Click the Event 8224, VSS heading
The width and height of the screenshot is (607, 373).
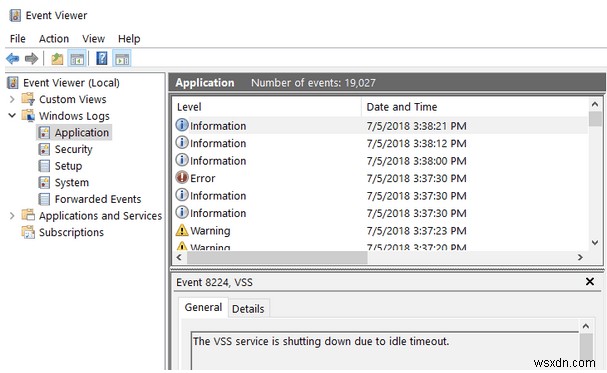tap(214, 282)
